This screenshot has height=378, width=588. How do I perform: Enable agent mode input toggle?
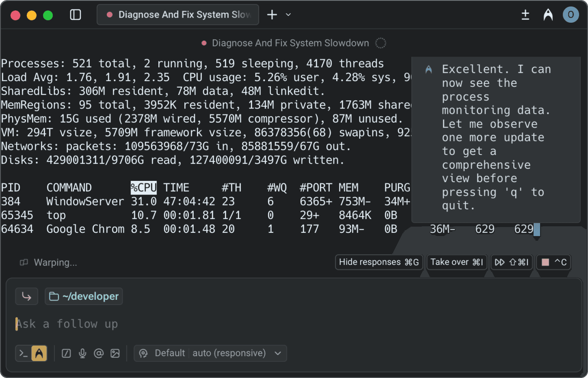coord(39,353)
